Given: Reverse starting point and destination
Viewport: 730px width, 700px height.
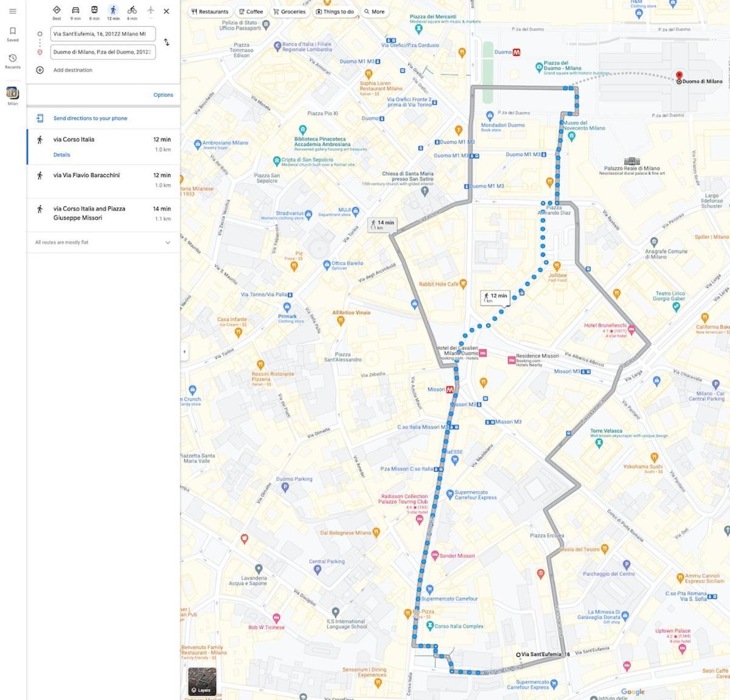Looking at the screenshot, I should 167,43.
